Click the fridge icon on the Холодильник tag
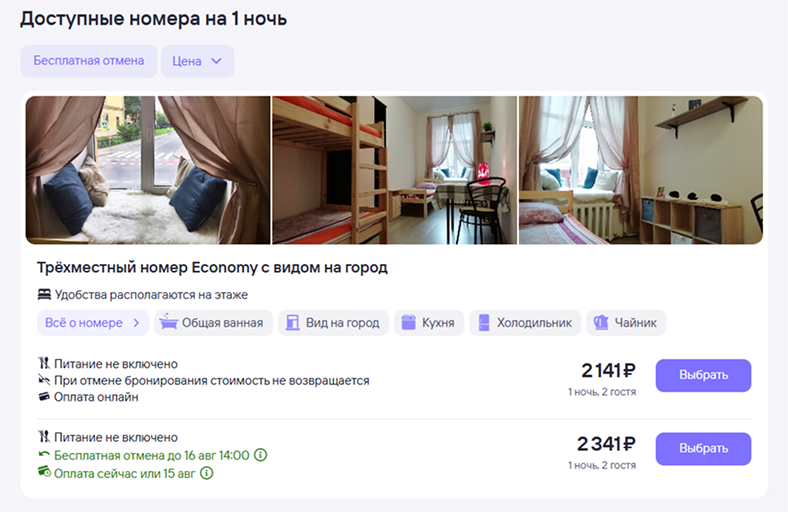Image resolution: width=788 pixels, height=512 pixels. pos(484,323)
